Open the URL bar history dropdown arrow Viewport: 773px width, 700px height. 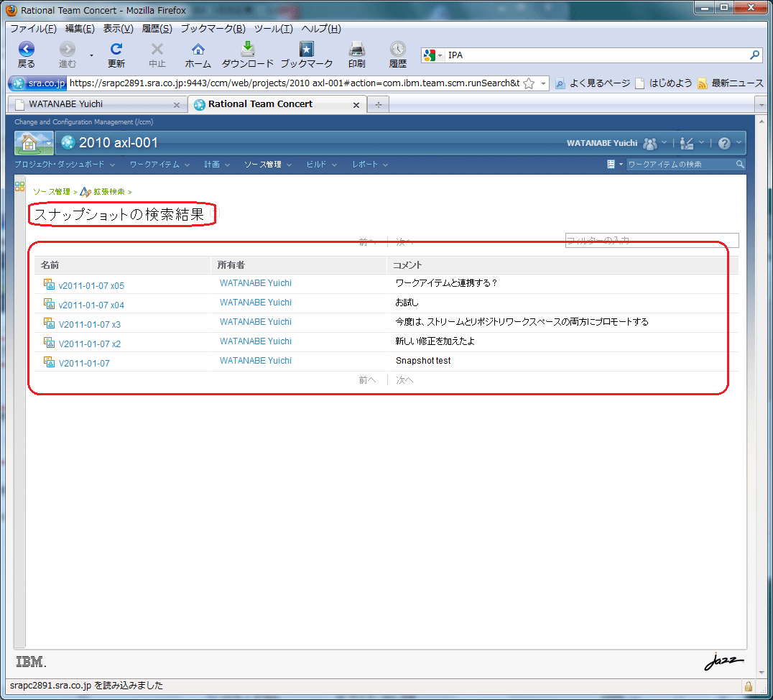[543, 83]
